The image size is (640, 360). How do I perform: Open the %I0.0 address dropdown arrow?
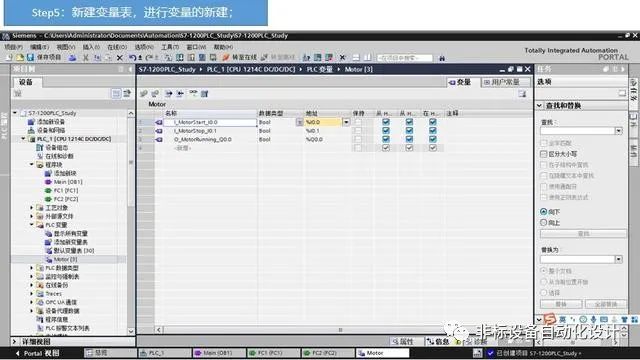[346, 122]
